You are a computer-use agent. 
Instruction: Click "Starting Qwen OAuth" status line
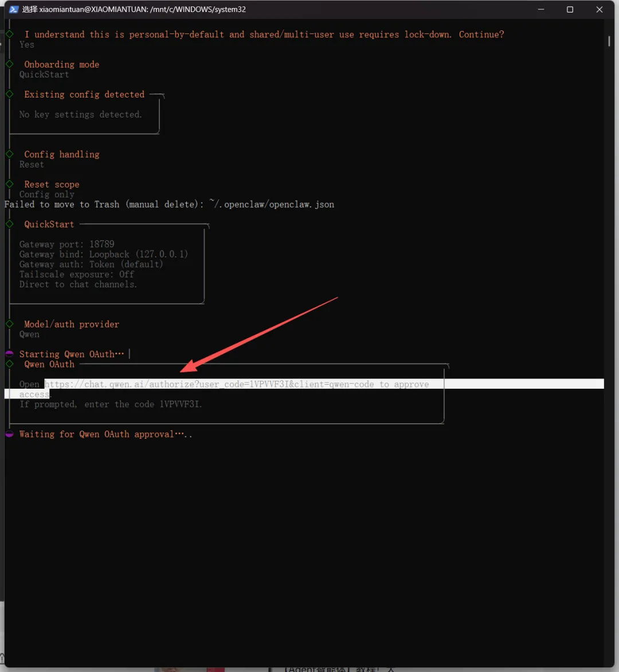[x=72, y=354]
